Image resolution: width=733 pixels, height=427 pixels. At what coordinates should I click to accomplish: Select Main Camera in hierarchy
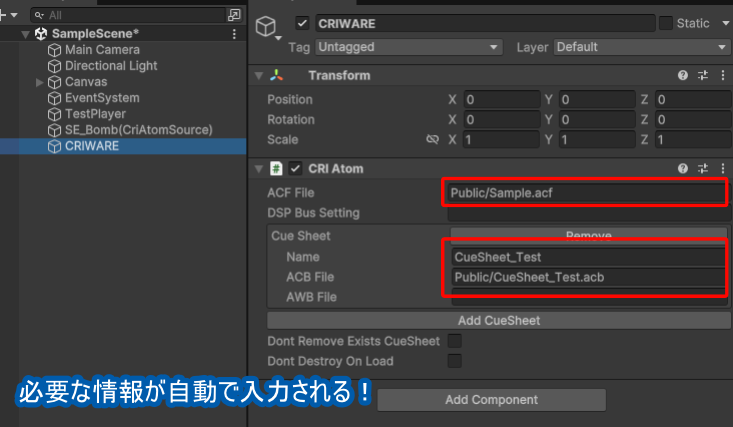tap(102, 50)
